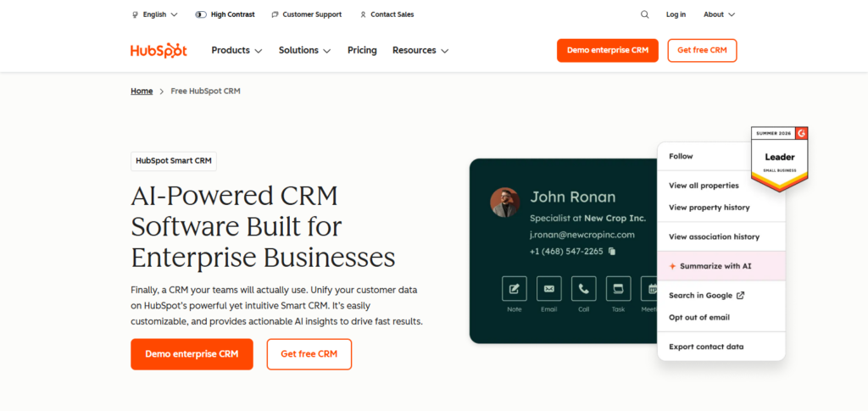Expand the Resources navigation menu
The width and height of the screenshot is (868, 411).
[420, 50]
